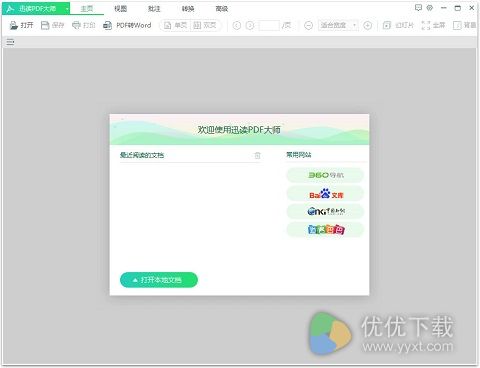Go to previous page arrow
Viewport: 480px width, 368px height.
(x=237, y=25)
